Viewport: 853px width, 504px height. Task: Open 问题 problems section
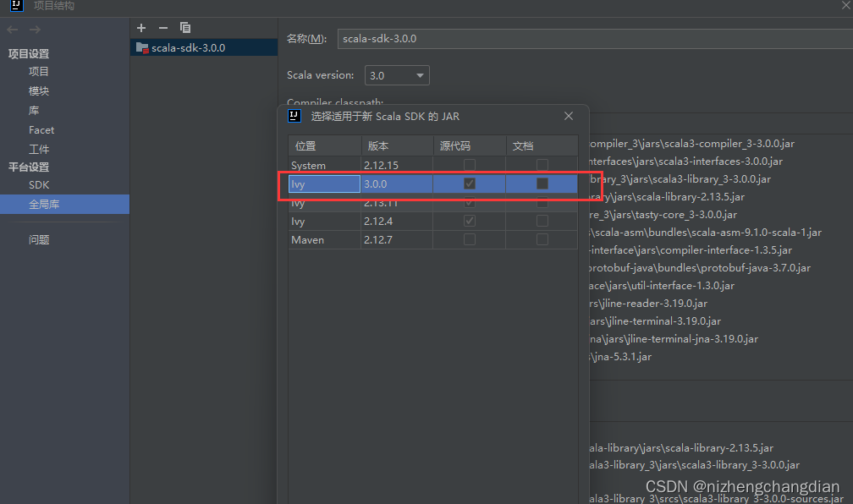39,240
